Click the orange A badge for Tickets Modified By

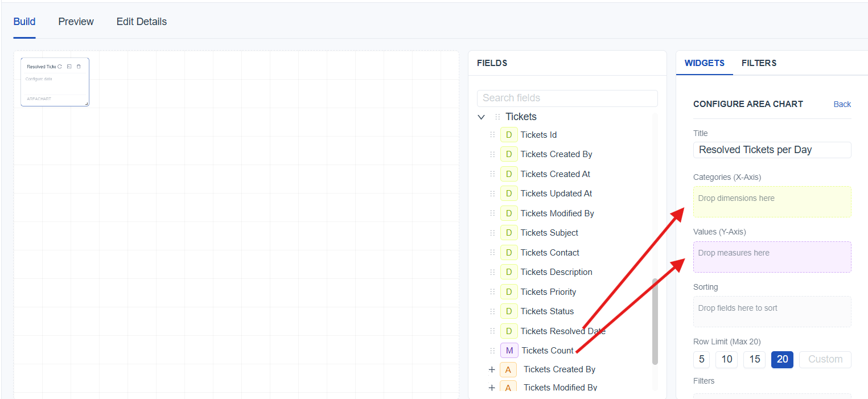point(508,388)
